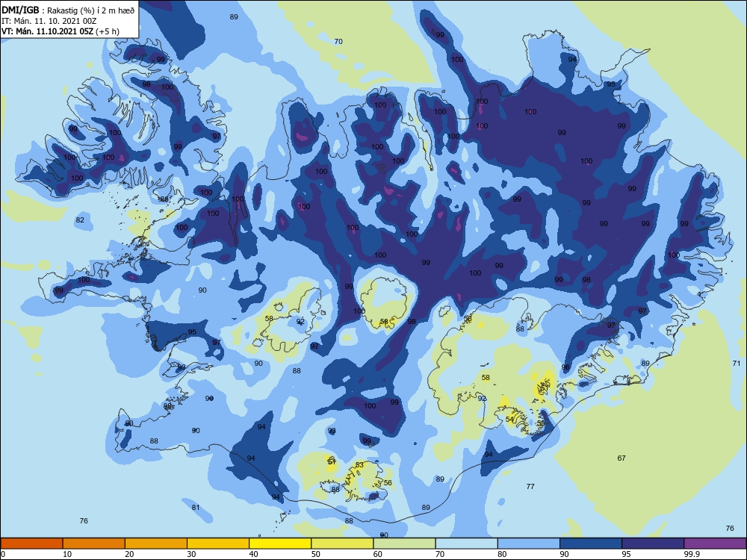Image resolution: width=747 pixels, height=560 pixels.
Task: Click the '77' value south of the coast
Action: coord(530,486)
